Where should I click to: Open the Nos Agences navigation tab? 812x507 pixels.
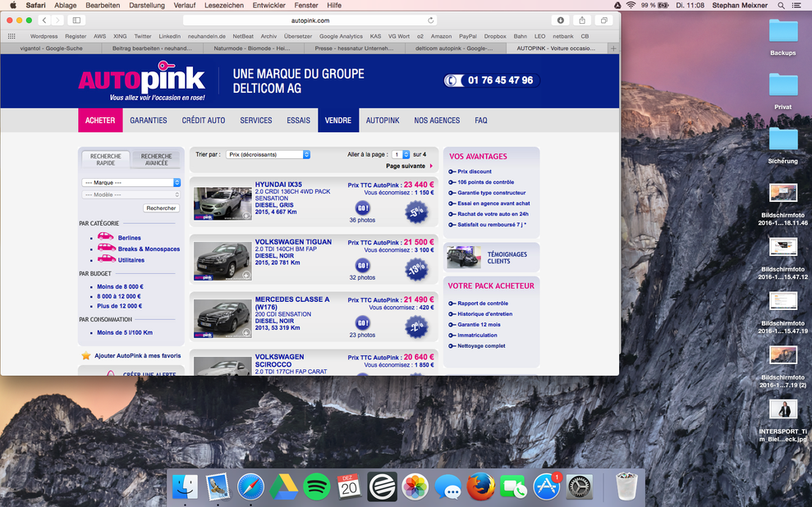437,121
